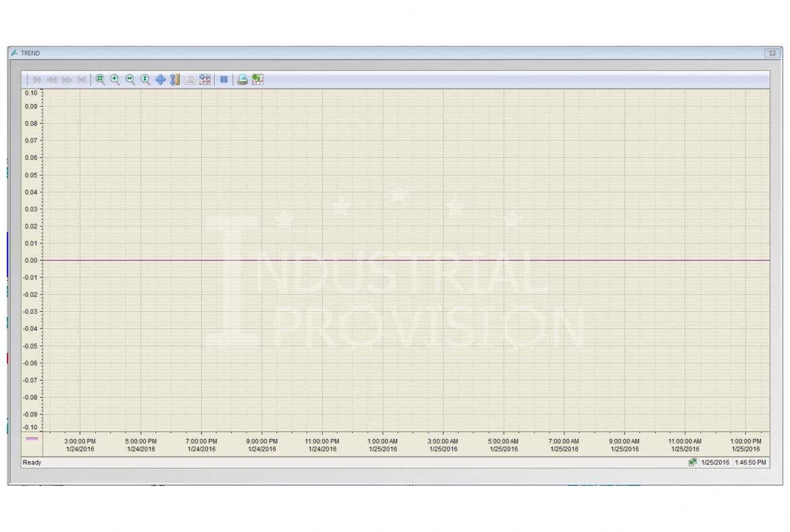The image size is (790, 532).
Task: Click the grayed-out square toolbar button
Action: (190, 80)
